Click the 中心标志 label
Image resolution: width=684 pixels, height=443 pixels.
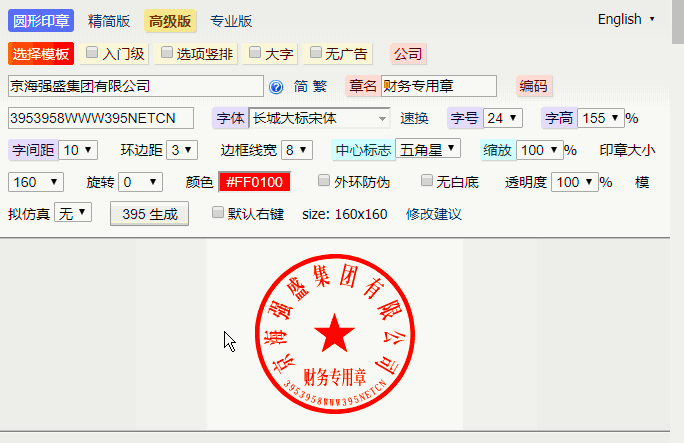[x=363, y=150]
